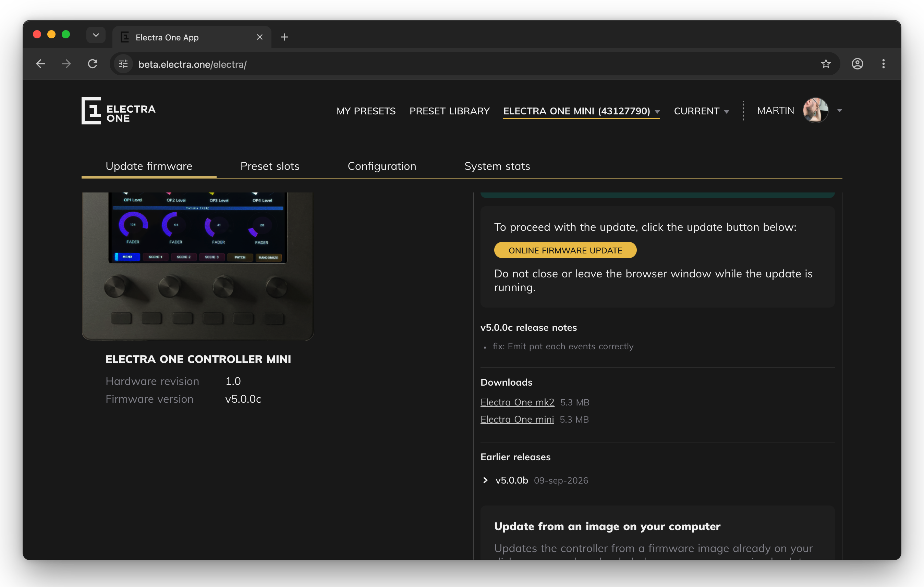Go back in browser history
The height and width of the screenshot is (587, 924).
[x=40, y=64]
